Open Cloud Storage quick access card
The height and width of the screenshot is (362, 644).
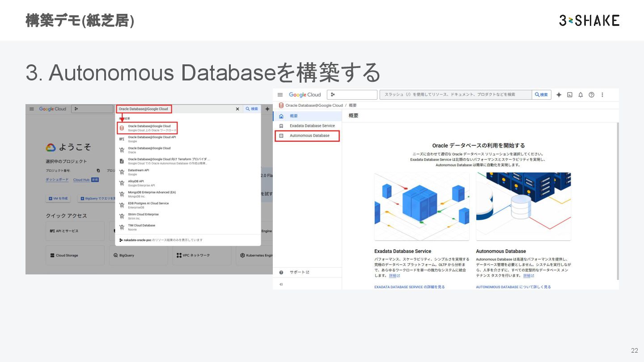(75, 255)
